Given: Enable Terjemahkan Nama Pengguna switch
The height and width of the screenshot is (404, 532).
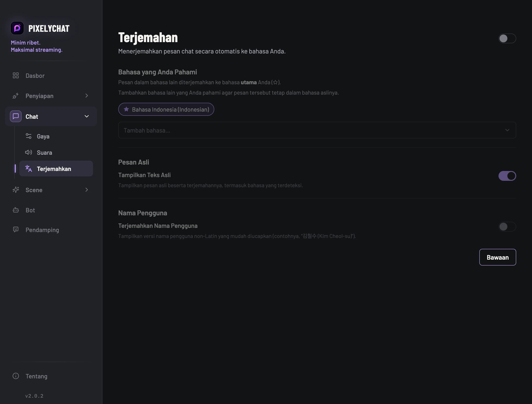Looking at the screenshot, I should pos(507,227).
